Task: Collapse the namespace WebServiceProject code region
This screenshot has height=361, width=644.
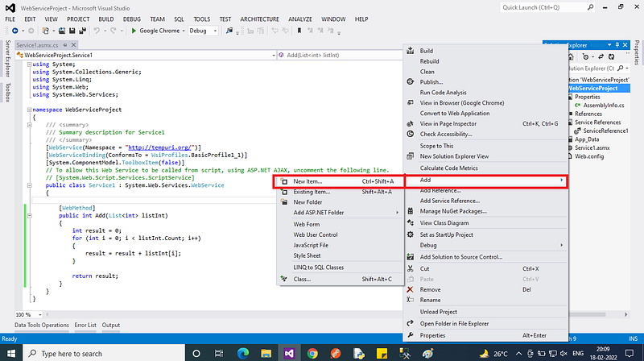Action: coord(29,110)
